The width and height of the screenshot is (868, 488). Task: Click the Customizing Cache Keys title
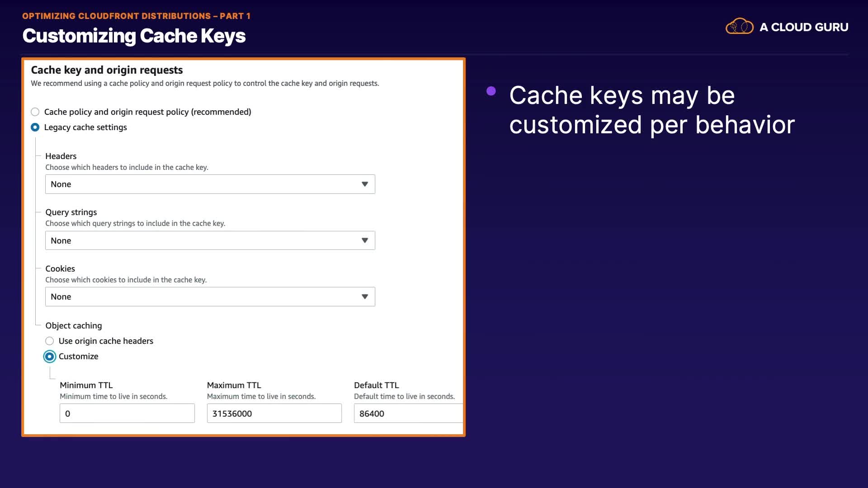[x=134, y=36]
